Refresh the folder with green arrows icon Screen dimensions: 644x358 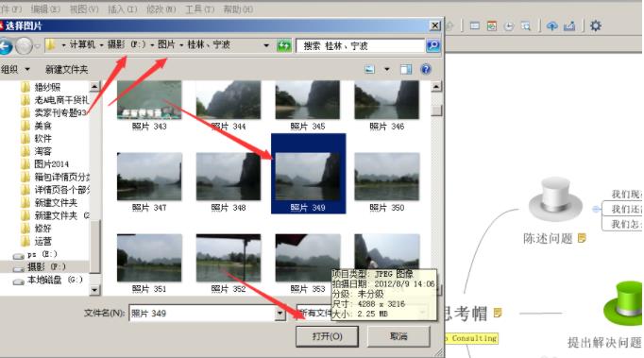click(284, 45)
